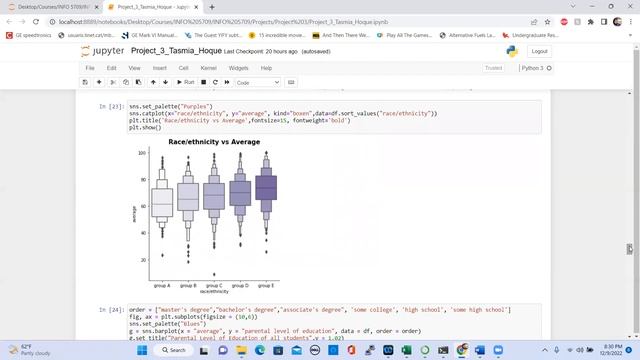Click the Python 3 kernel indicator

[x=536, y=68]
